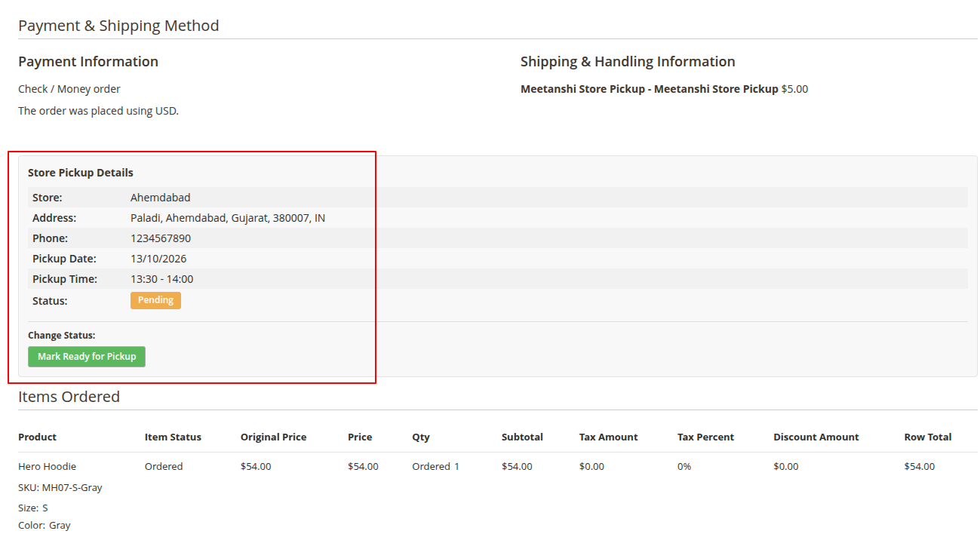Click the Pickup Time: label
Screen dimensions: 980x537
[65, 279]
